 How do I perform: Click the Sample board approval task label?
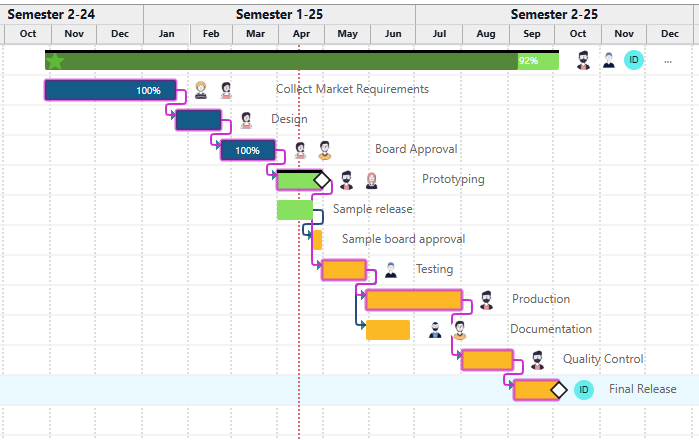click(x=403, y=239)
